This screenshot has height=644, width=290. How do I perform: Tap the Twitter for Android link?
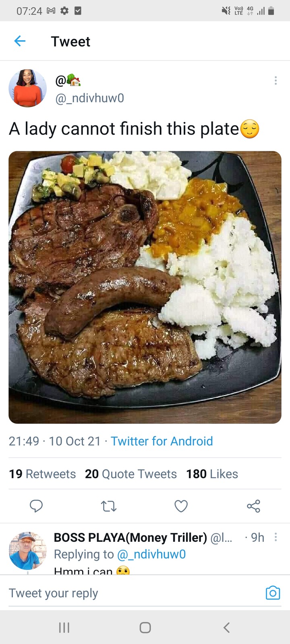[x=162, y=441]
